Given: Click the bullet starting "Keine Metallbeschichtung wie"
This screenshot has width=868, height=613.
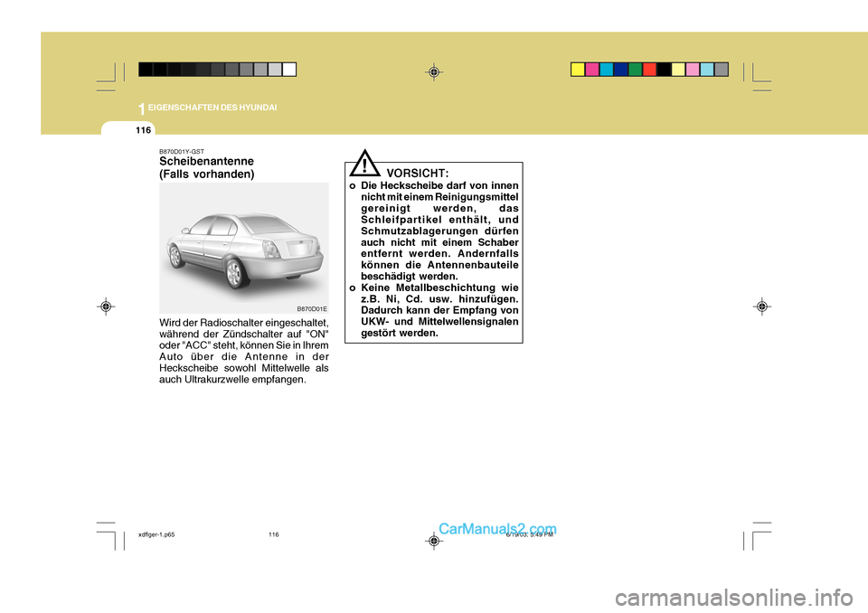Looking at the screenshot, I should [435, 310].
